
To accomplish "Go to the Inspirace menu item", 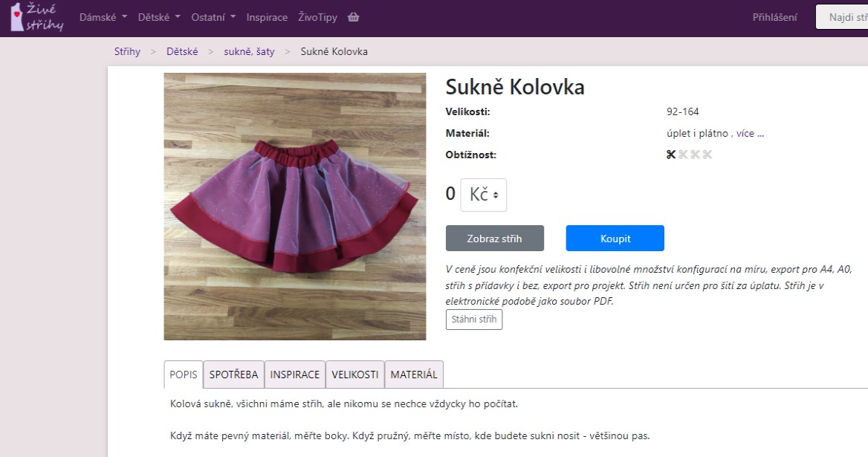I will [267, 17].
